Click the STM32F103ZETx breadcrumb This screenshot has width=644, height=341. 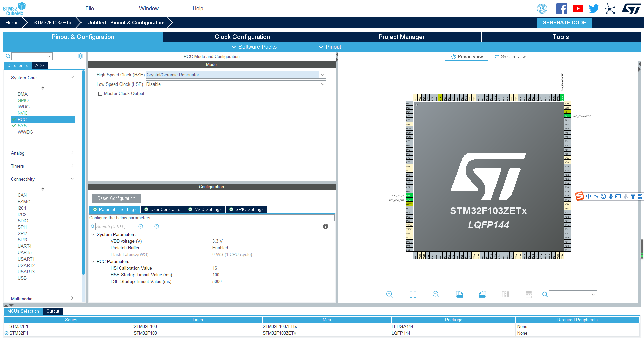[x=53, y=23]
